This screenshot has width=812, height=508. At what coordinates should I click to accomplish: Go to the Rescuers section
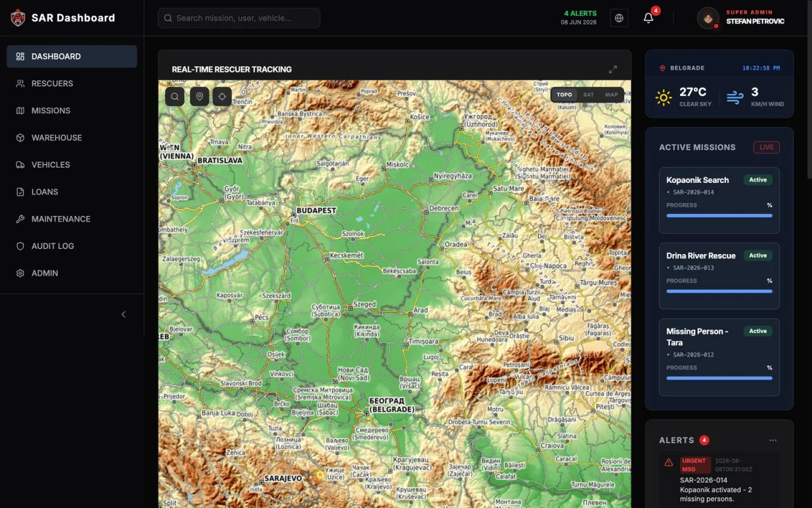coord(72,83)
